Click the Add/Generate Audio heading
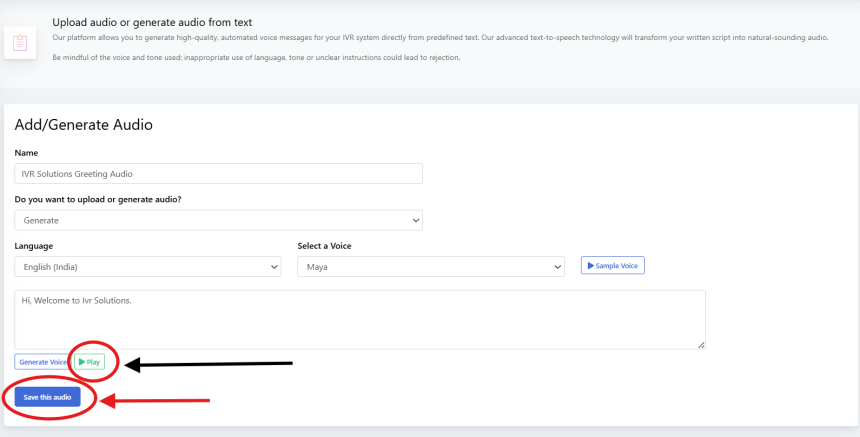The width and height of the screenshot is (860, 437). [83, 125]
